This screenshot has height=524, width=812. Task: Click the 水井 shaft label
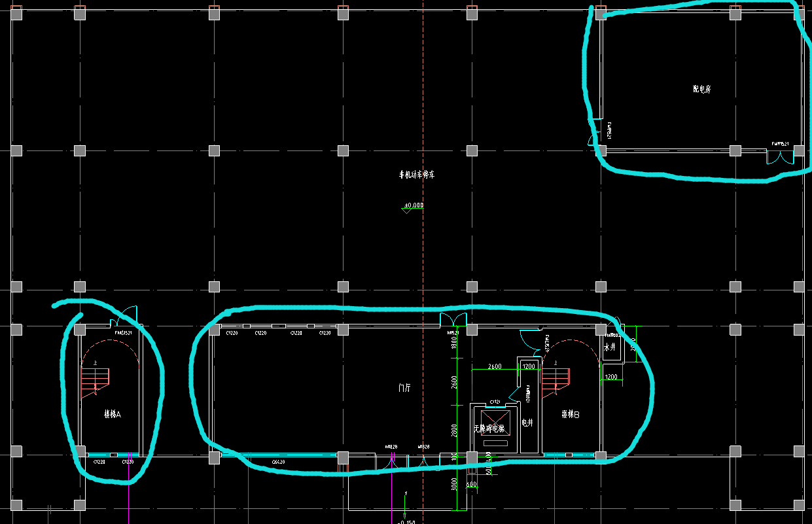610,347
